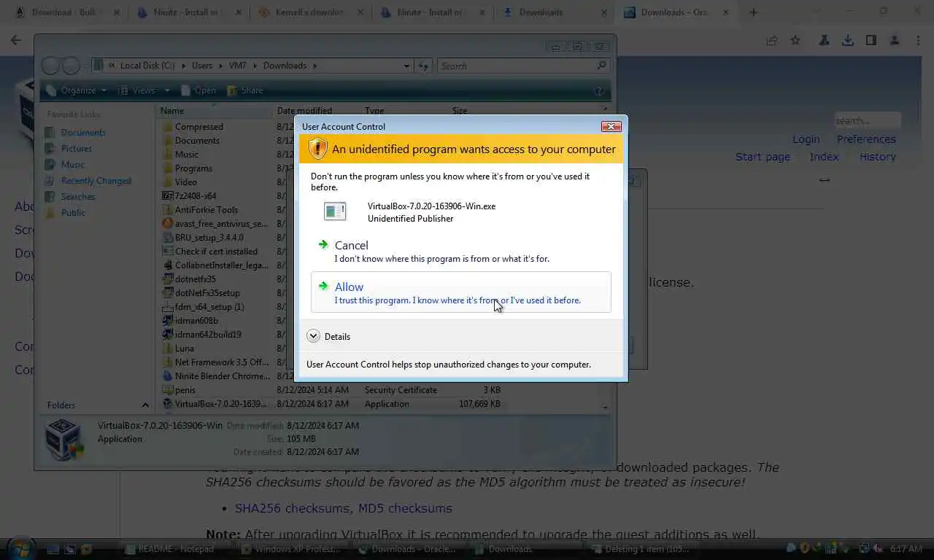This screenshot has width=934, height=560.
Task: Expand the Folders pane in Explorer
Action: (144, 405)
